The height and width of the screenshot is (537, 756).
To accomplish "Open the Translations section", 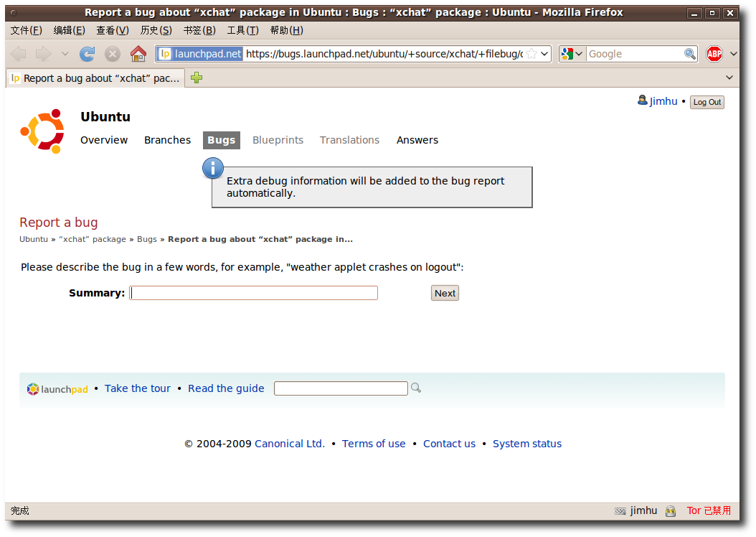I will (349, 140).
